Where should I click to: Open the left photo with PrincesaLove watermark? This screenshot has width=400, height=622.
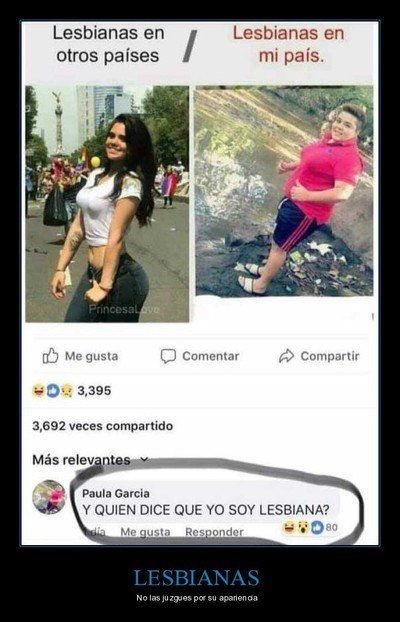tap(107, 203)
